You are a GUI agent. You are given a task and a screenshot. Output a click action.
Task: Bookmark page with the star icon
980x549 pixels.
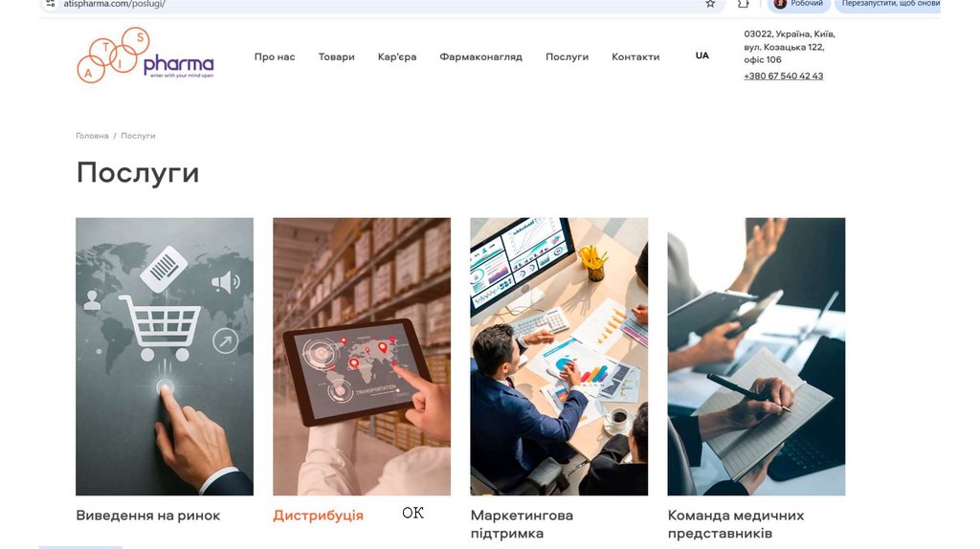click(710, 4)
